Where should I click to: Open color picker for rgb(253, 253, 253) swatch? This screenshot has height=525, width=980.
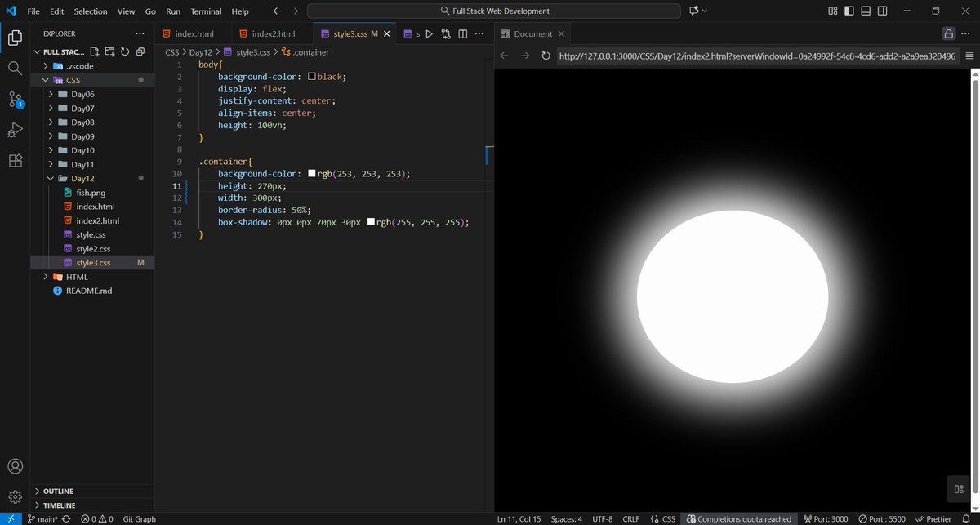click(x=311, y=174)
